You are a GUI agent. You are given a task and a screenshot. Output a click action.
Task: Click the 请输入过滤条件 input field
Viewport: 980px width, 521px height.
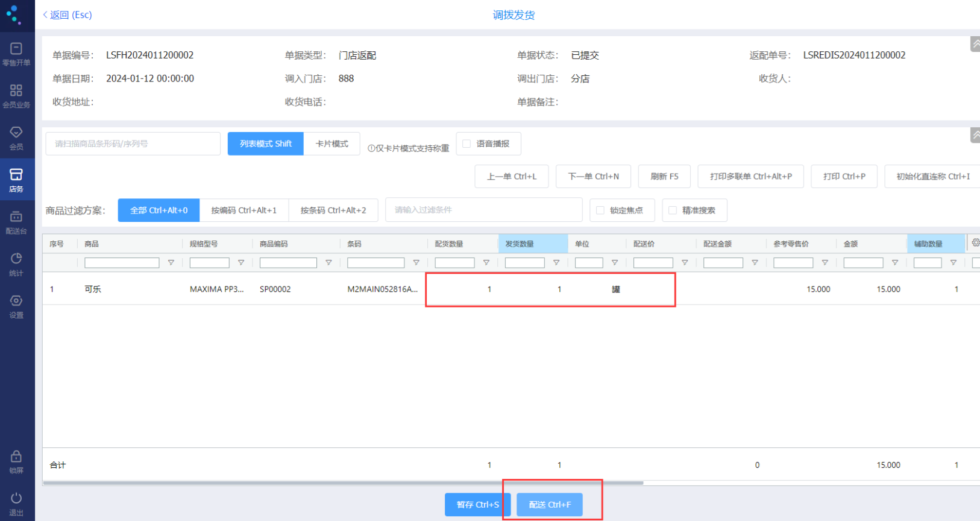pos(484,210)
